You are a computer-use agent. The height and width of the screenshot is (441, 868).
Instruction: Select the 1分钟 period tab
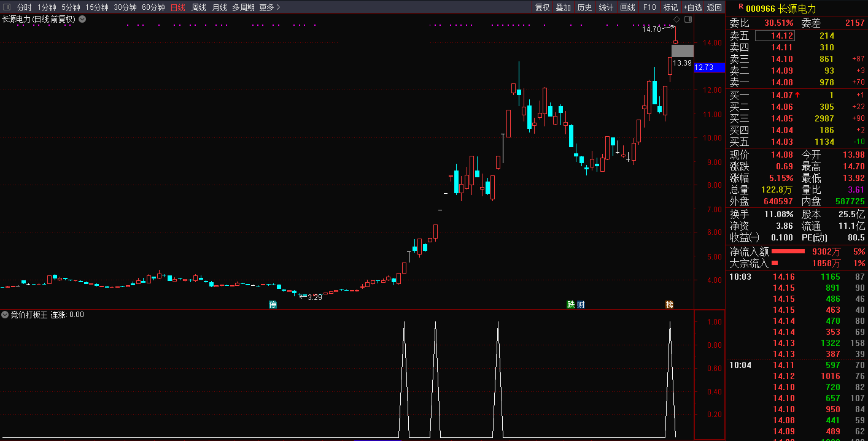[x=47, y=7]
